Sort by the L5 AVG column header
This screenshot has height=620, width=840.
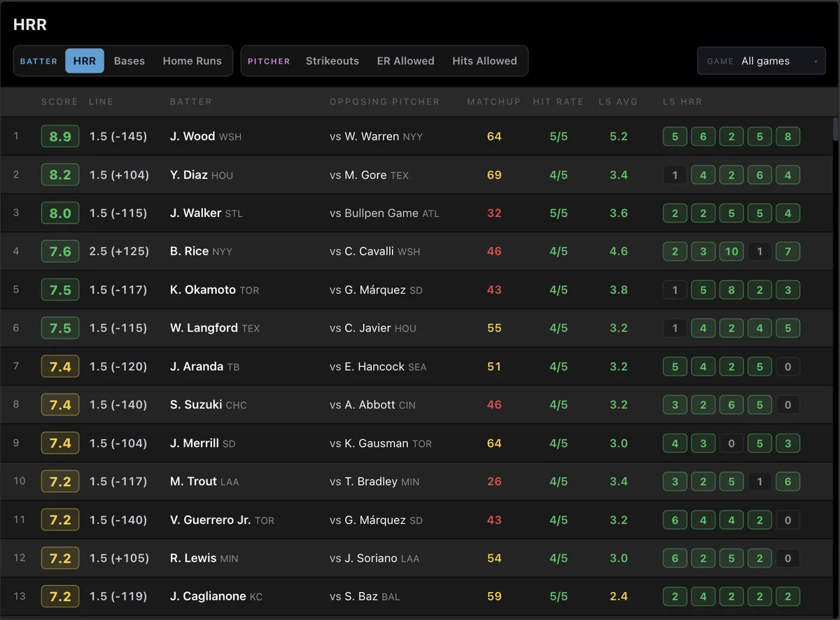(618, 101)
